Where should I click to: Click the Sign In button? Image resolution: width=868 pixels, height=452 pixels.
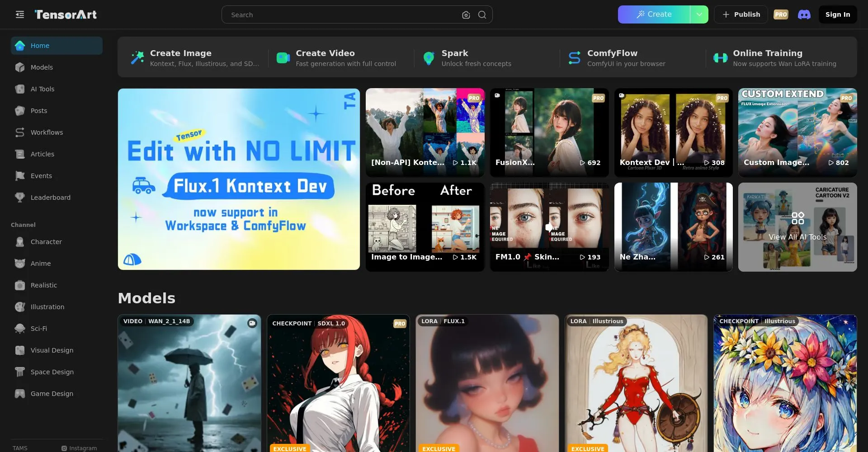pos(838,14)
